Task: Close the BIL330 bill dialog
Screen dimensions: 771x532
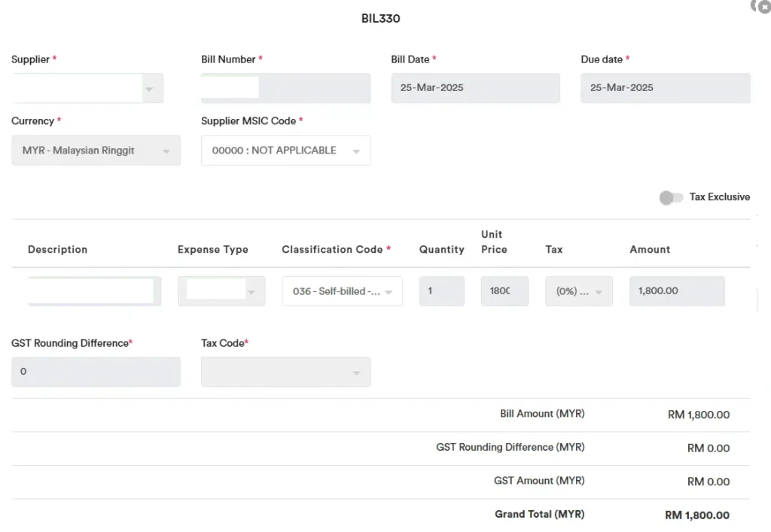Action: (764, 6)
